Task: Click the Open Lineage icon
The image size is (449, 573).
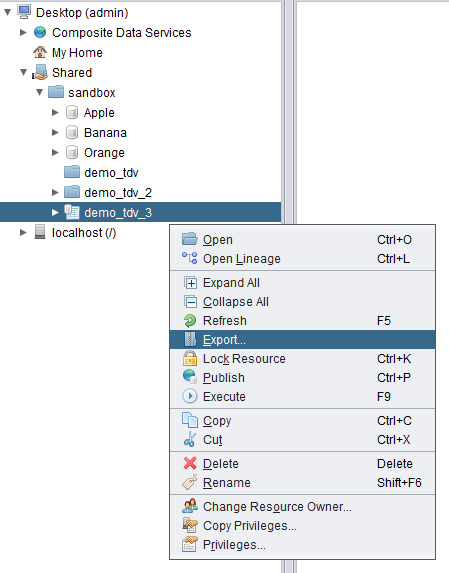Action: tap(190, 258)
